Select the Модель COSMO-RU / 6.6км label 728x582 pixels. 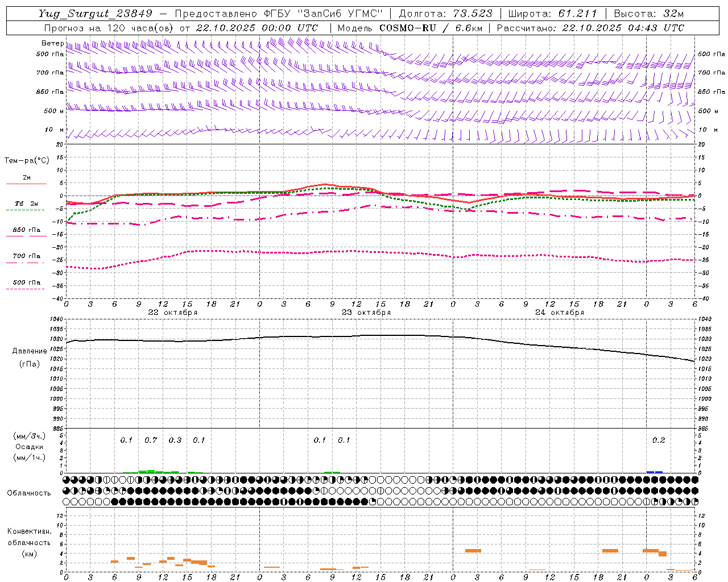pos(409,28)
